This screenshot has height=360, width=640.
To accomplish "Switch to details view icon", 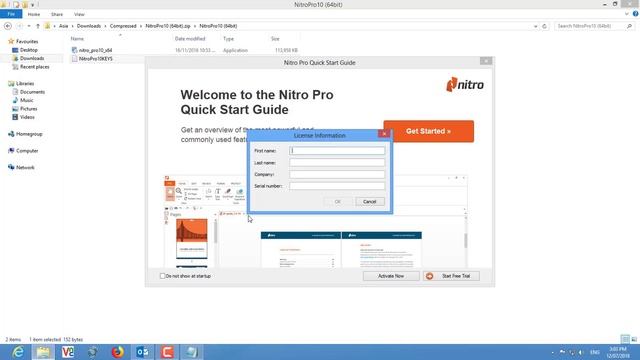I will tap(625, 339).
